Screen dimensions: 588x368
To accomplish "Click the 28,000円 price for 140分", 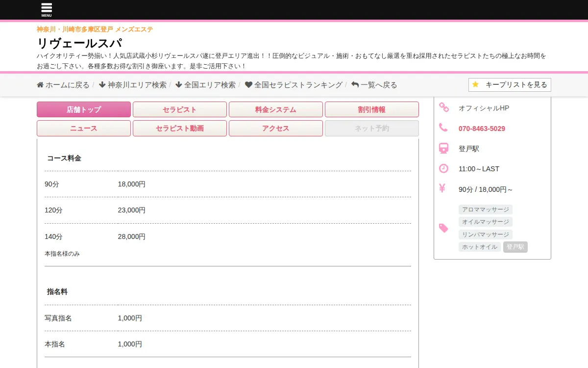I will click(x=132, y=237).
